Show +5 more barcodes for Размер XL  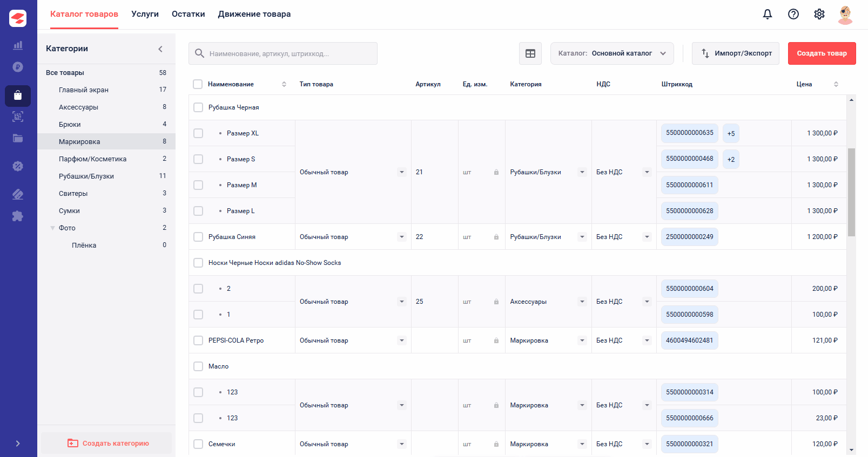coord(731,133)
